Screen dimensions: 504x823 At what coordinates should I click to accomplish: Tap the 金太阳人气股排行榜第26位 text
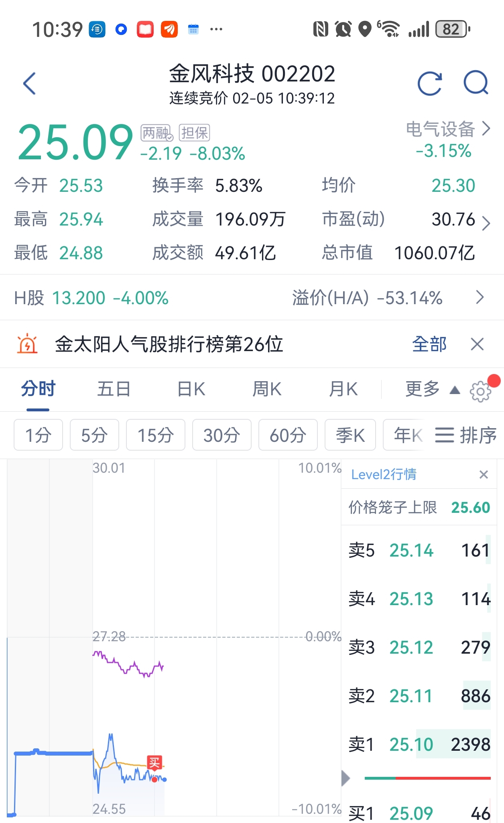tap(169, 344)
